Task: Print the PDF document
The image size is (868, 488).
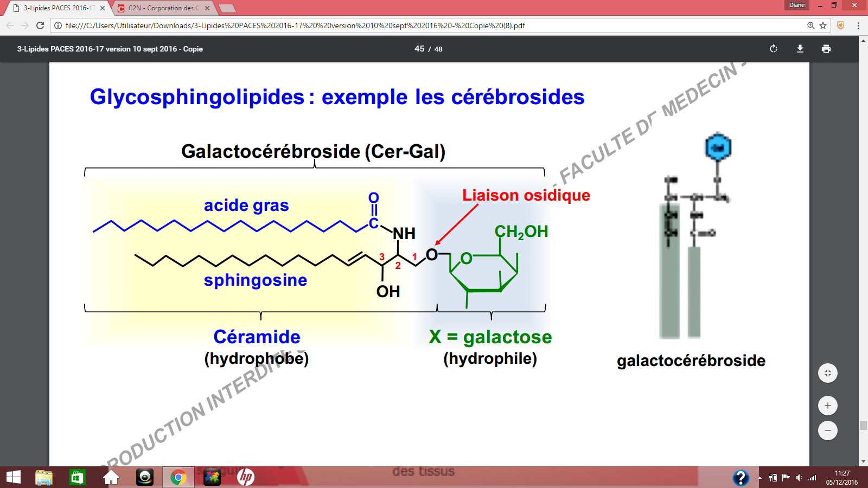Action: tap(826, 49)
